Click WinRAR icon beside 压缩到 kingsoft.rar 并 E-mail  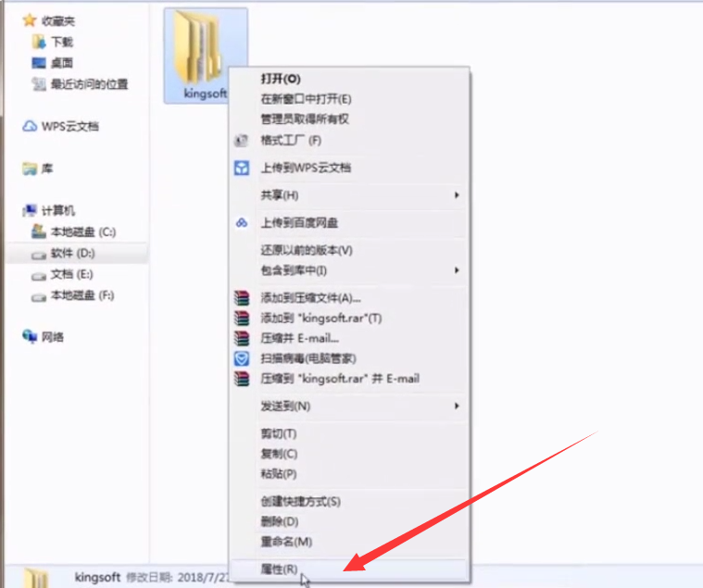(x=242, y=379)
